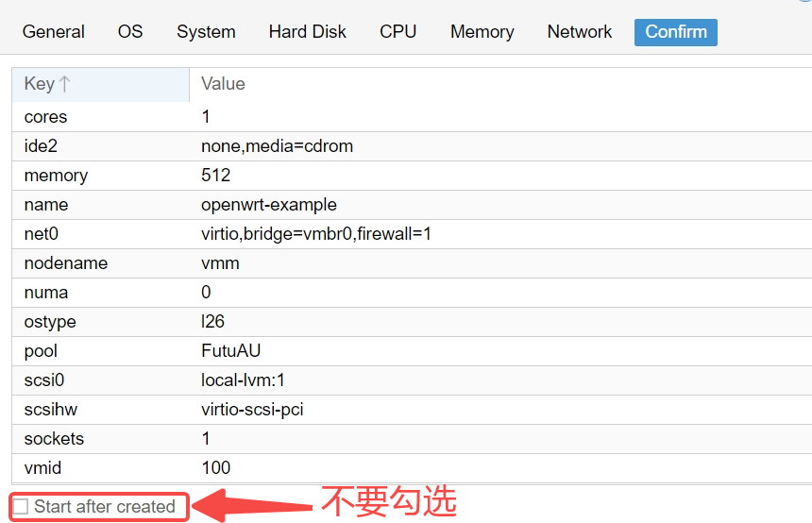Select the vmid 100 row
The image size is (812, 523).
[412, 468]
